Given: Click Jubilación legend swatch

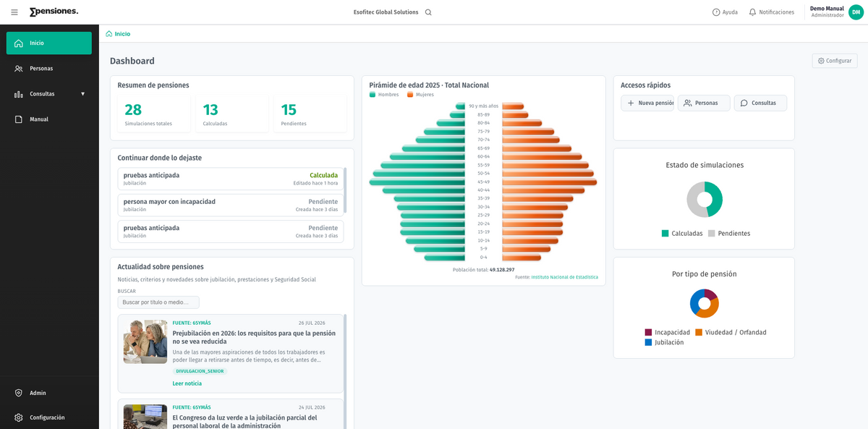Looking at the screenshot, I should coord(648,342).
